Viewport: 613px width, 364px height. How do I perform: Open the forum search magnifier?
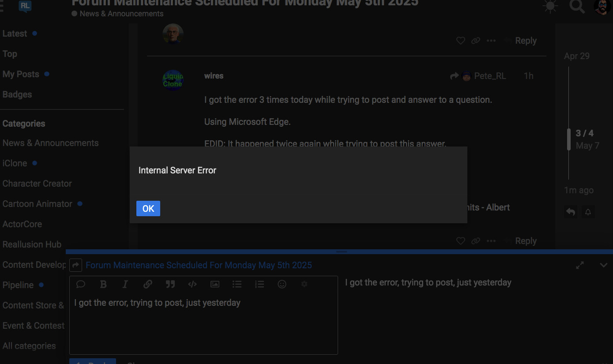(577, 6)
